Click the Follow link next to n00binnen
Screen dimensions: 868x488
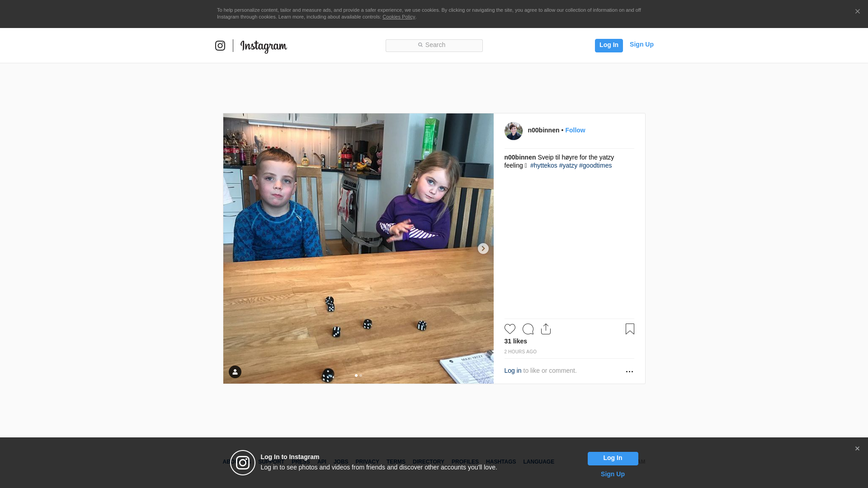point(575,130)
